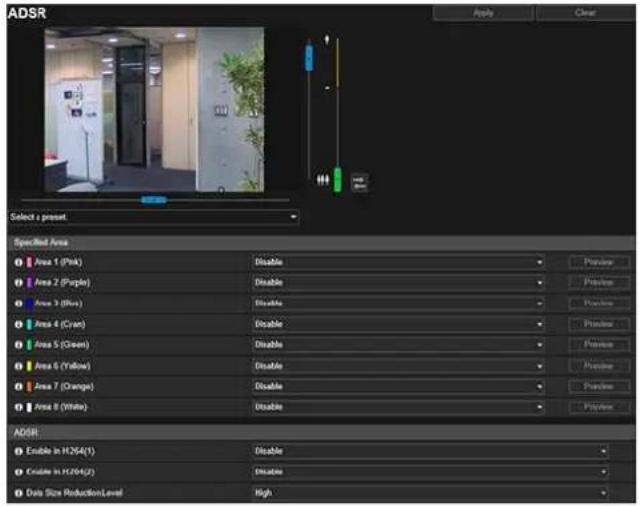Click the small dot marker on the zoom scale
The image size is (640, 506).
click(x=327, y=87)
